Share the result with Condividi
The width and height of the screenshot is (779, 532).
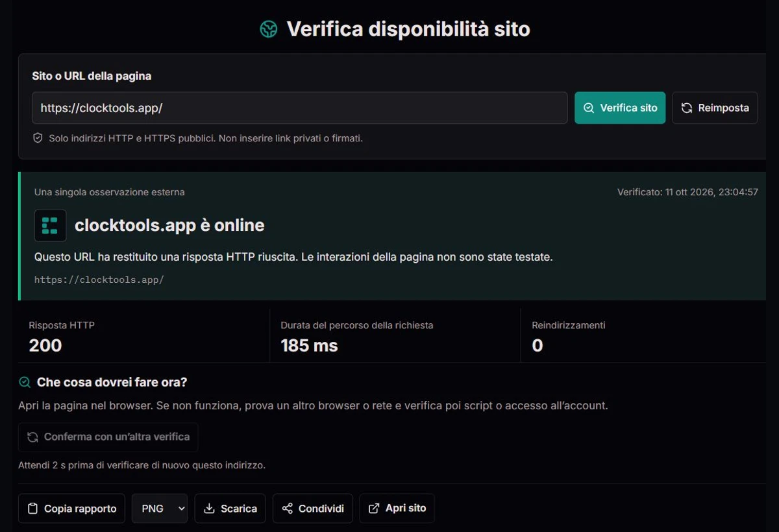[x=313, y=509]
